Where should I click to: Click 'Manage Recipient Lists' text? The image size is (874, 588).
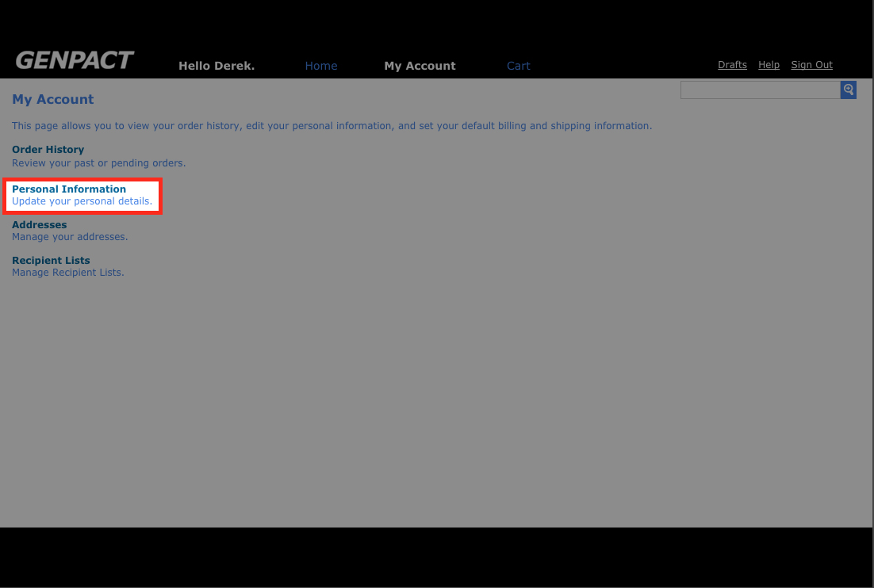(x=68, y=273)
